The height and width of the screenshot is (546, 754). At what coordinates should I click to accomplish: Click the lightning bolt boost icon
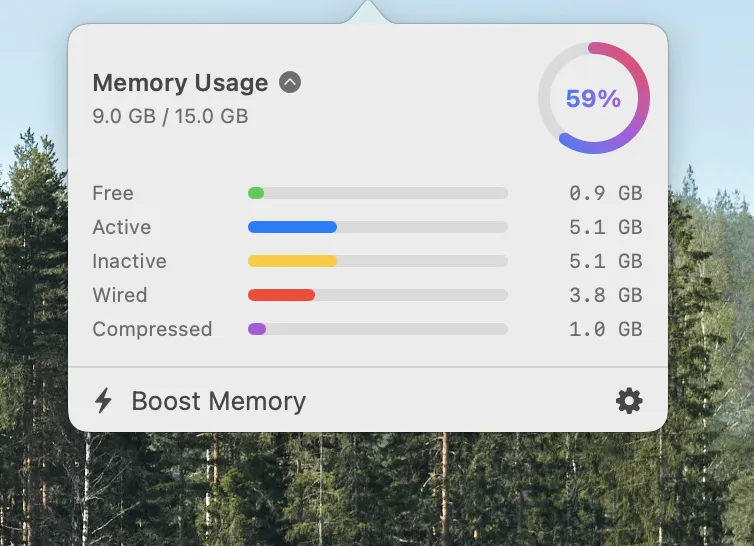coord(103,401)
